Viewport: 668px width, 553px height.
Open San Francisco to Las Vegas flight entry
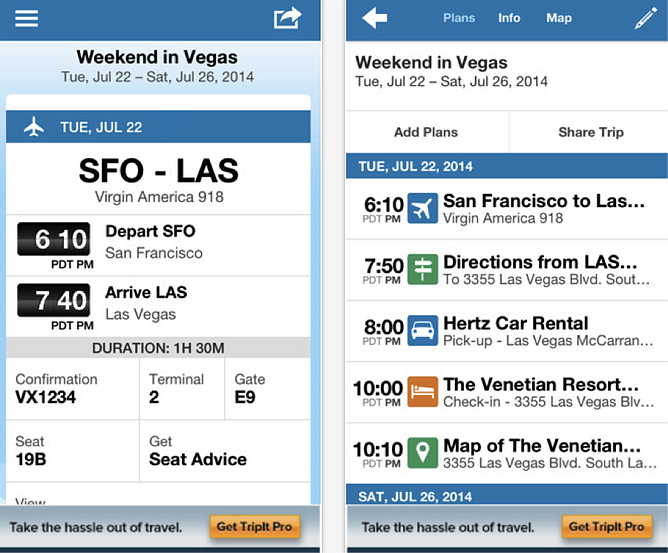(544, 208)
